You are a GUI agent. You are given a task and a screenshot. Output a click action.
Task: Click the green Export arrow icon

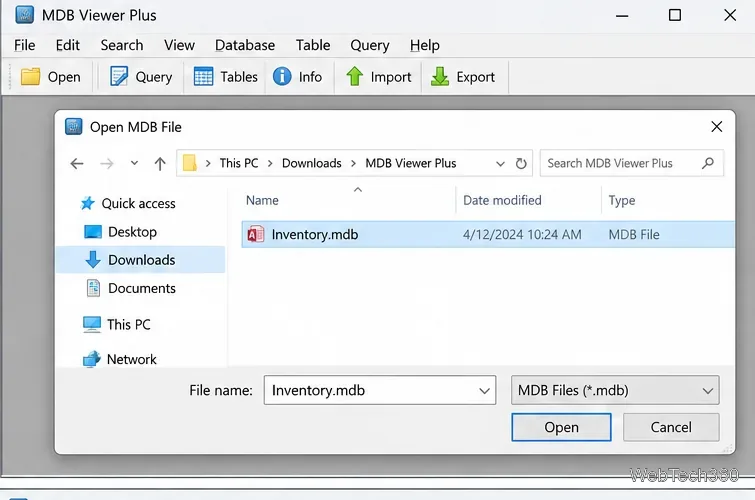point(440,76)
